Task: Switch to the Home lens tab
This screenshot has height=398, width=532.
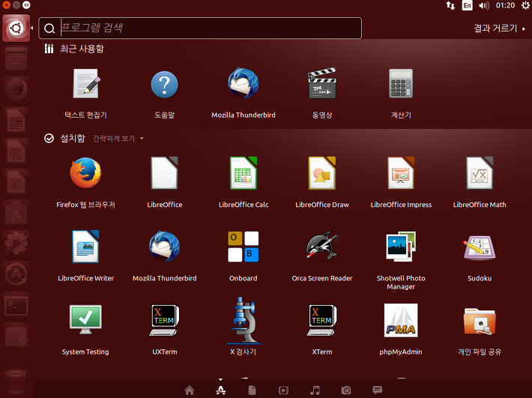Action: (x=190, y=391)
